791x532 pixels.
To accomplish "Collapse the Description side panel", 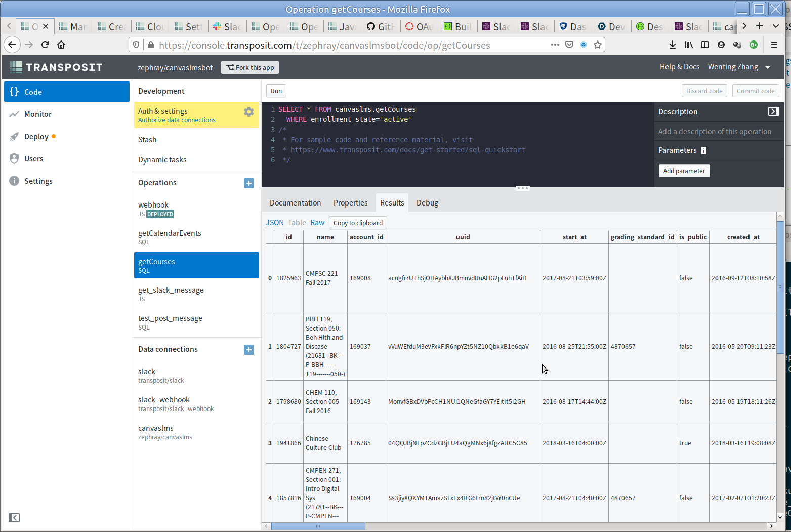I will pyautogui.click(x=773, y=111).
